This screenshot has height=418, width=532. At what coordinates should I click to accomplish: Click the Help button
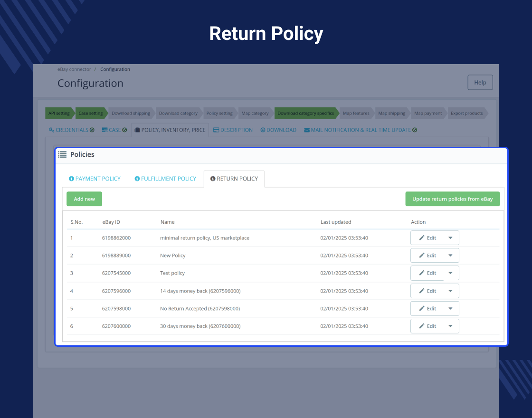point(480,83)
